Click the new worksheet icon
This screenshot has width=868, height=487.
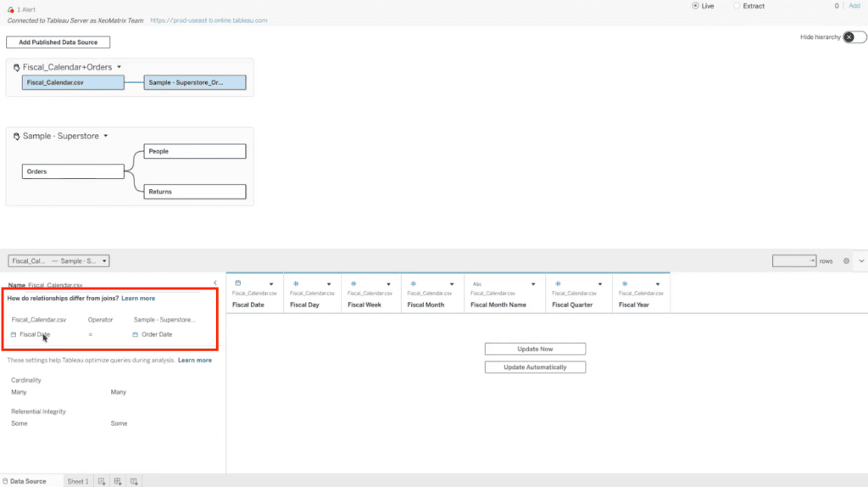tap(102, 481)
